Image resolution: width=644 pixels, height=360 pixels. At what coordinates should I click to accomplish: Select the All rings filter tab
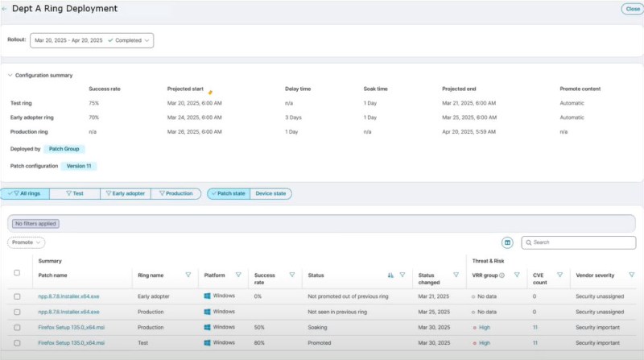point(25,193)
